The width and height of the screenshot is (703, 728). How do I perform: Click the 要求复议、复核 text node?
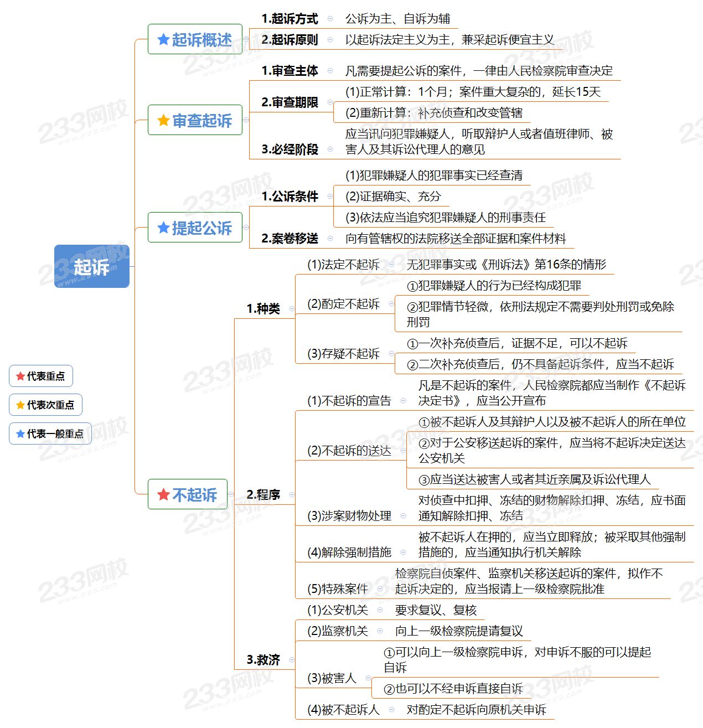436,610
